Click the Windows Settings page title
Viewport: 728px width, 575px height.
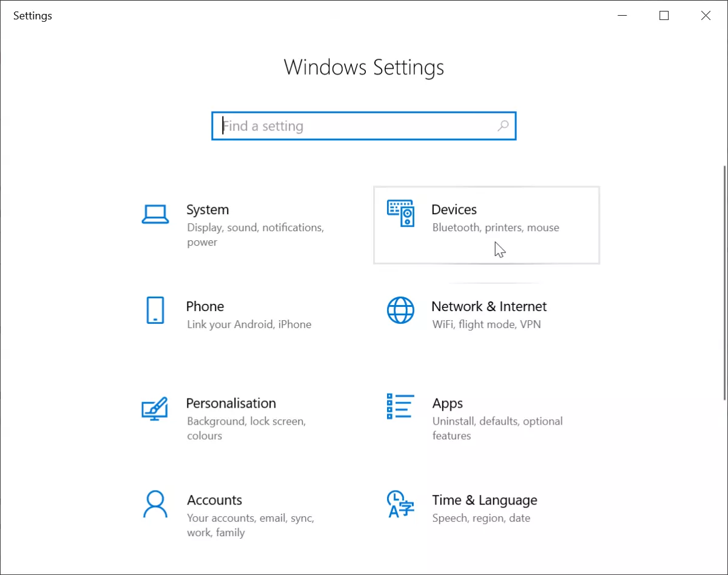(364, 67)
